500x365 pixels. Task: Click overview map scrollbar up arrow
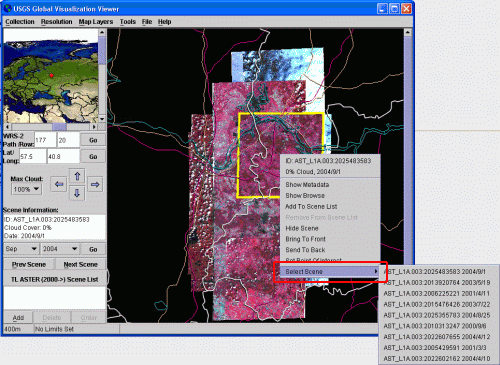tap(102, 32)
